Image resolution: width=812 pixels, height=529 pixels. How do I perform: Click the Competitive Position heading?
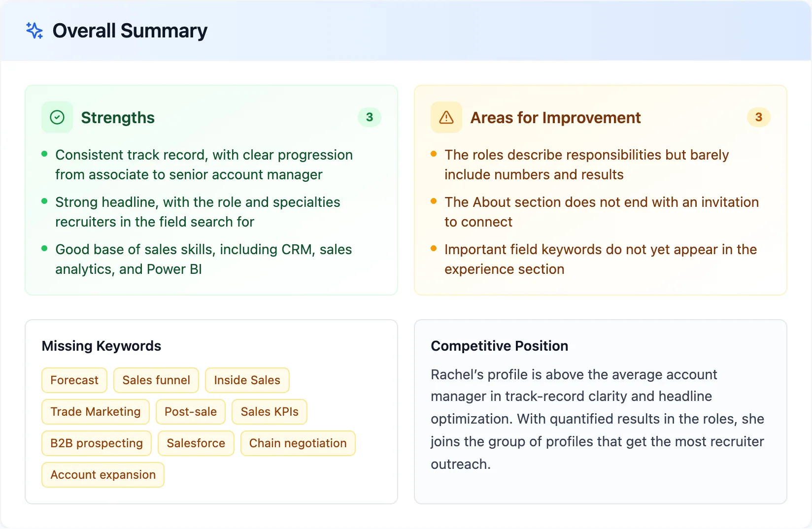click(x=500, y=346)
